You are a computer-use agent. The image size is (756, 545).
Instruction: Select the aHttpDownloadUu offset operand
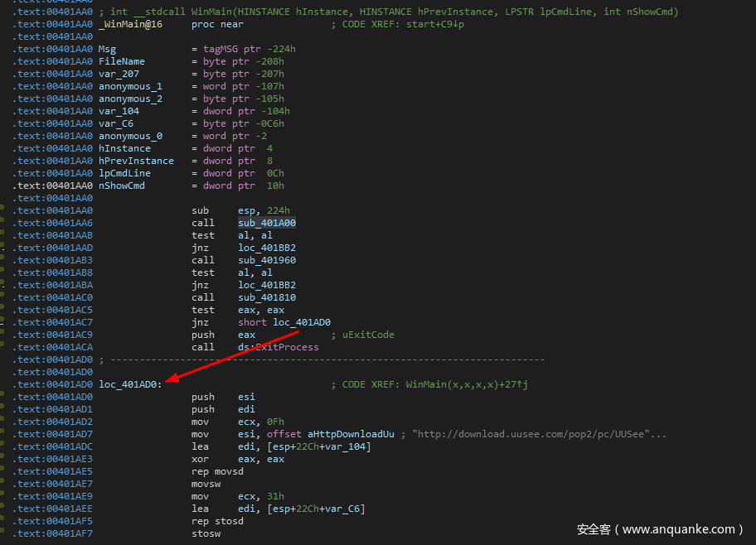click(x=351, y=434)
